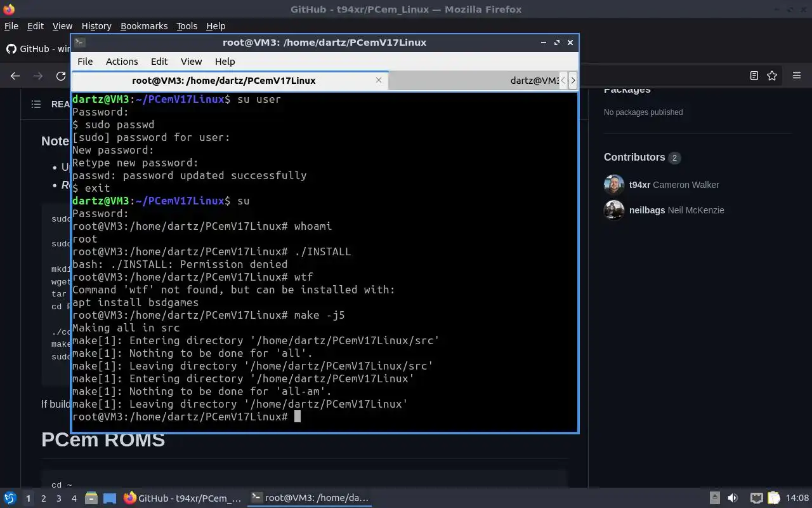Reload the Firefox page

[61, 76]
